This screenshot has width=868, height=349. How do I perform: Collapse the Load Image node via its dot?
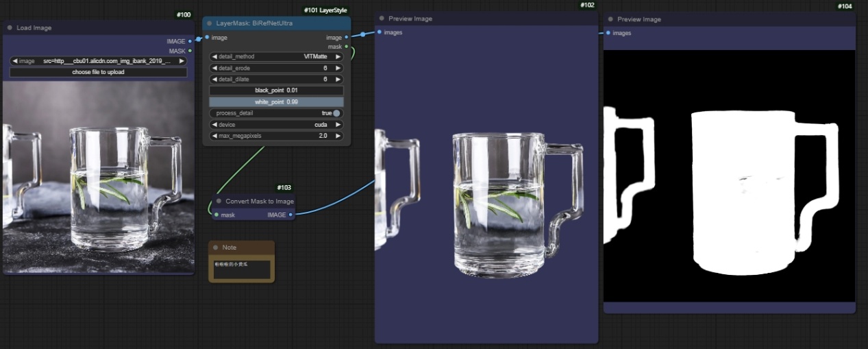10,28
